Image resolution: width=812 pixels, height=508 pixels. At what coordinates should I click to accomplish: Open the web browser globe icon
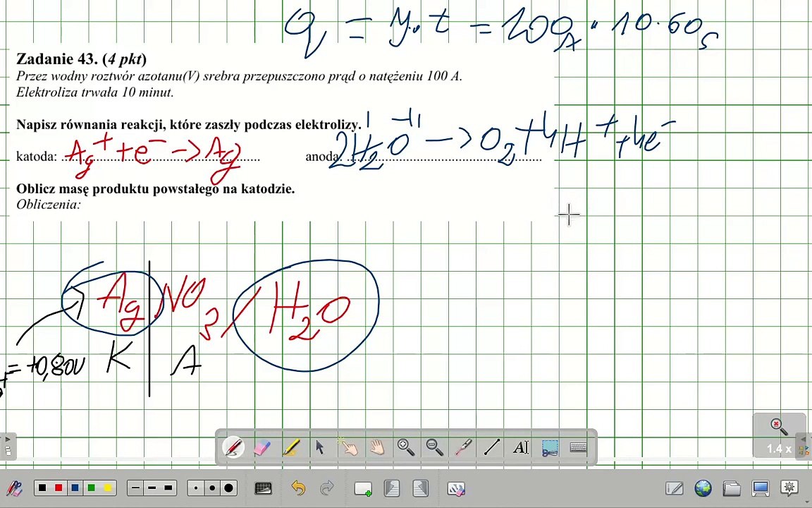[x=703, y=488]
